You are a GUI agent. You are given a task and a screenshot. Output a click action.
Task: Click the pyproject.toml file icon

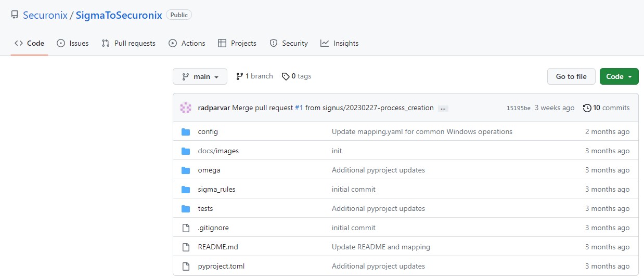[x=186, y=266]
